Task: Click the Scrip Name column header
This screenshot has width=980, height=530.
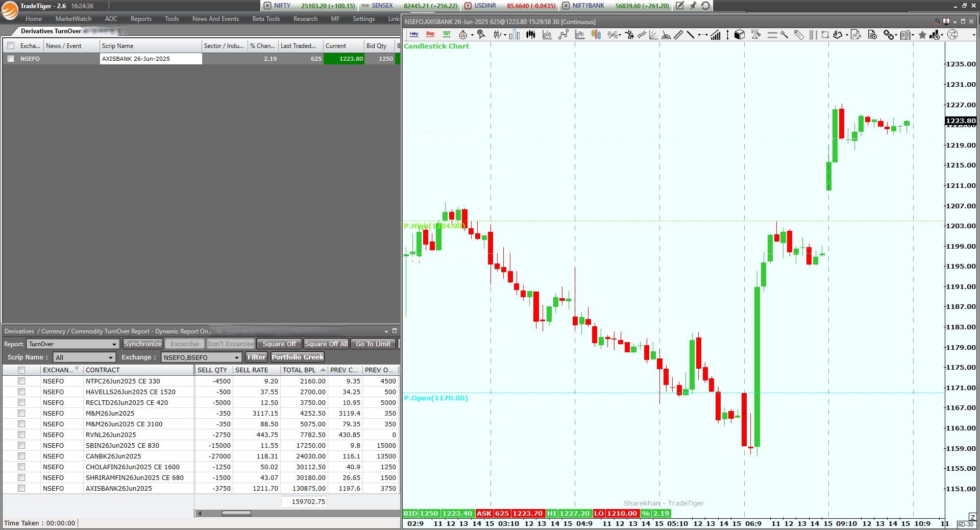Action: [151, 46]
